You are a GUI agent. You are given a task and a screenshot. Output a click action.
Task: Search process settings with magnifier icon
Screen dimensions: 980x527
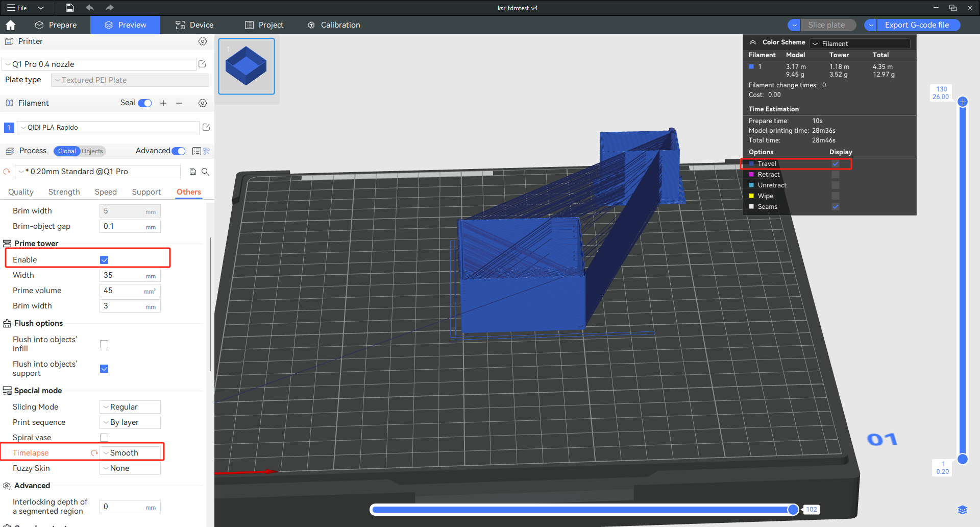point(205,172)
